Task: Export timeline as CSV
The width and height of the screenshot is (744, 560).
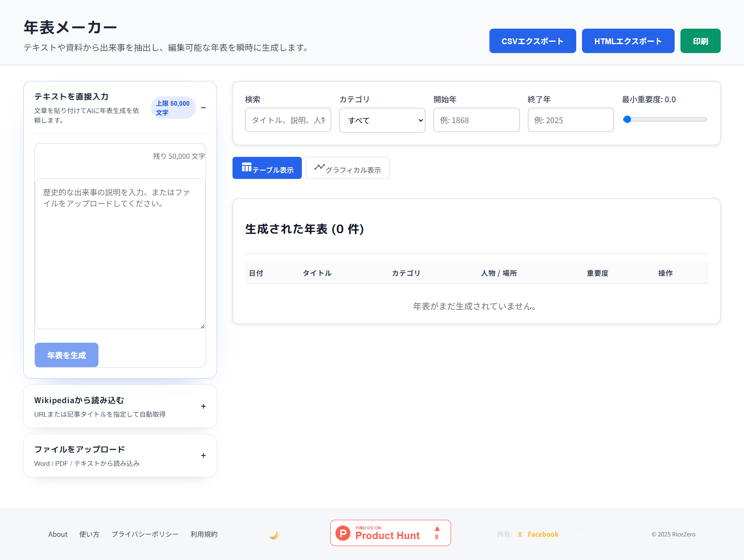Action: (532, 41)
